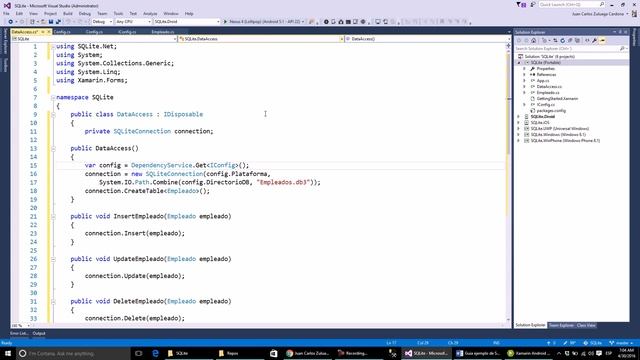This screenshot has width=640, height=360.
Task: Open the File menu
Action: [x=7, y=13]
